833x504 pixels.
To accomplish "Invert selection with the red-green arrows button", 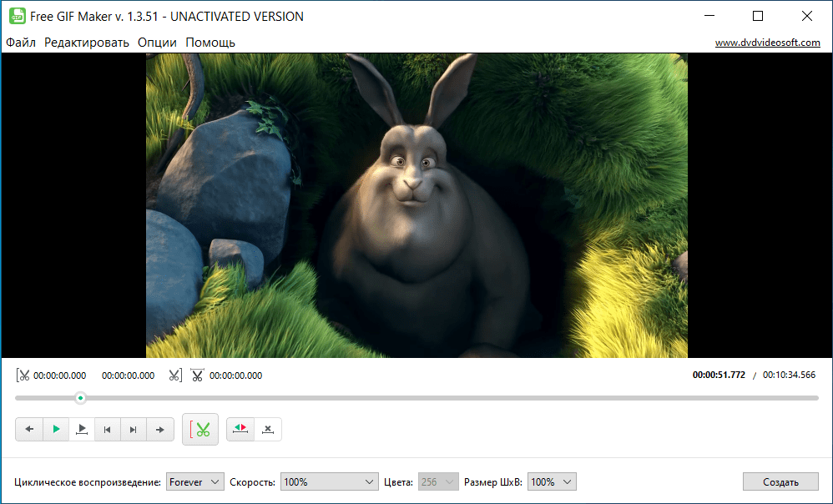I will pos(240,429).
